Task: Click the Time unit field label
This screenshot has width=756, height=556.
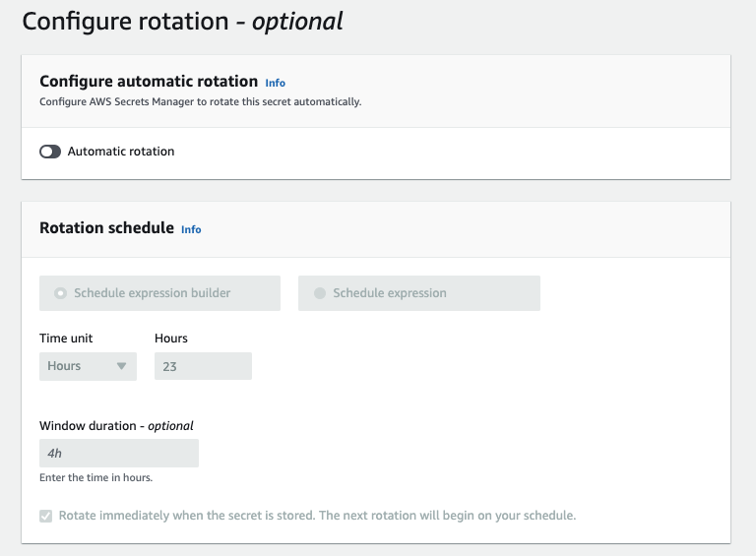Action: click(66, 339)
